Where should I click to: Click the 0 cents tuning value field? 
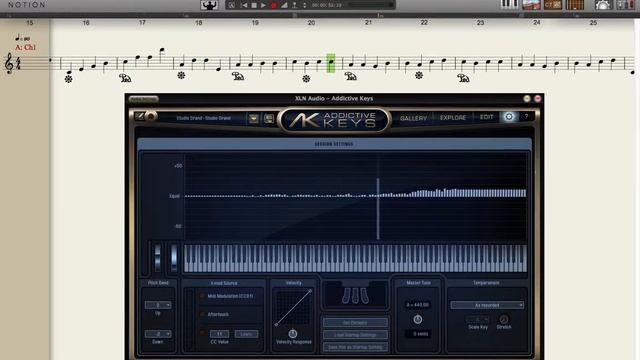[x=418, y=334]
